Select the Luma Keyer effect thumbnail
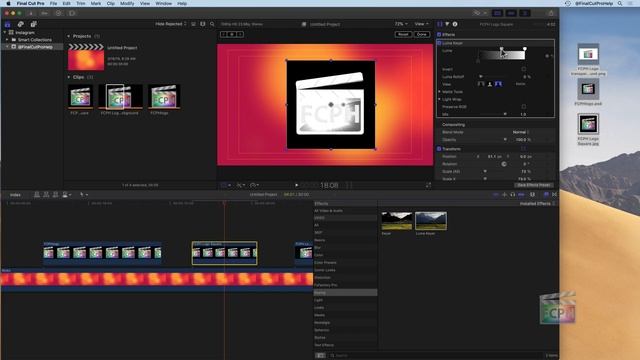This screenshot has width=640, height=360. click(x=431, y=221)
